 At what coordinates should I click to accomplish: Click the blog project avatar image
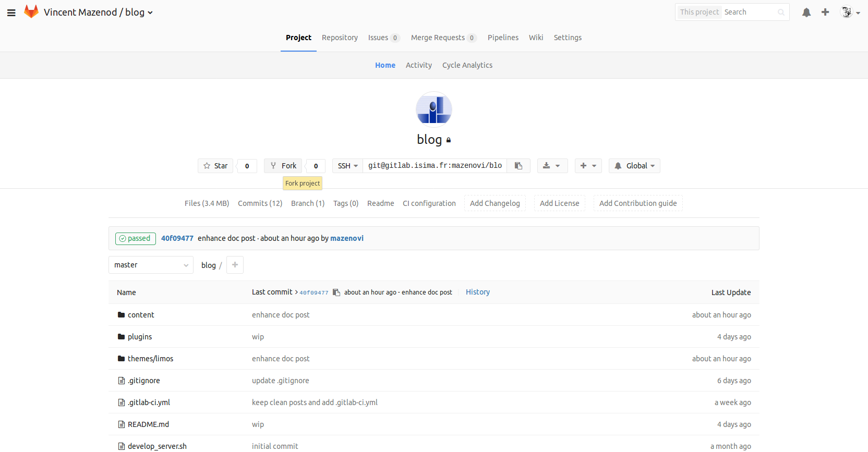tap(434, 109)
